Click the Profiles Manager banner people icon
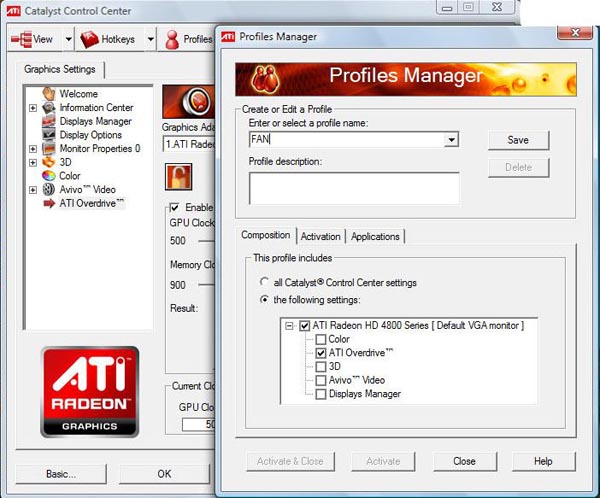600x498 pixels. click(x=265, y=80)
